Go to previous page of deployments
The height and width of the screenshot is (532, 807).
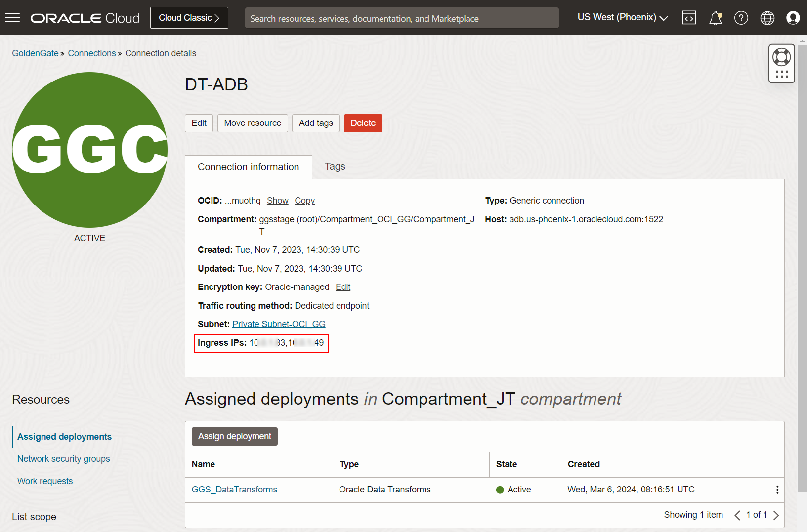(737, 515)
